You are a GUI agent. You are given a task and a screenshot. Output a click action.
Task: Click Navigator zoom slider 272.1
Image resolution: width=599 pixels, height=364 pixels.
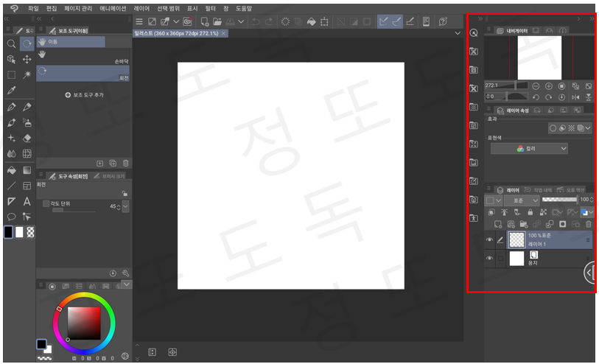pos(506,85)
